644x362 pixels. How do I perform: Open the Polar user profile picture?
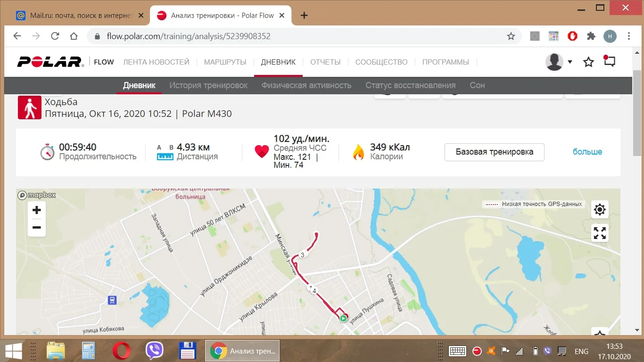[554, 62]
